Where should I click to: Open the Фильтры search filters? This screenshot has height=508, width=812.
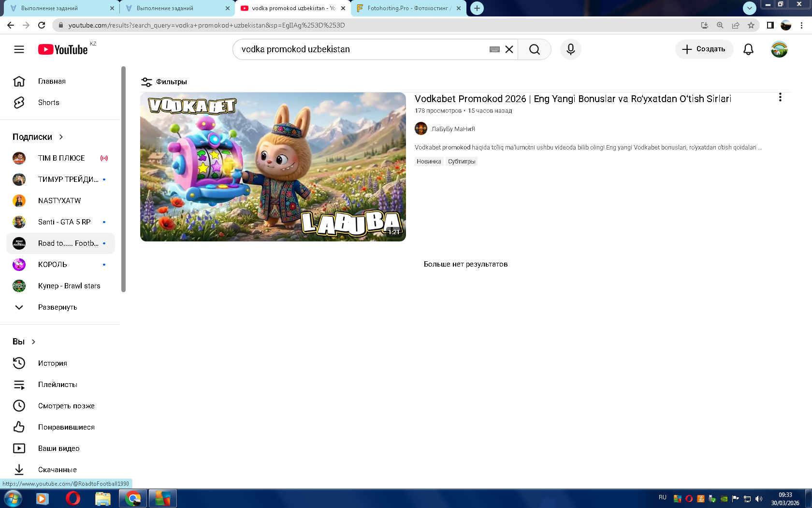point(164,82)
